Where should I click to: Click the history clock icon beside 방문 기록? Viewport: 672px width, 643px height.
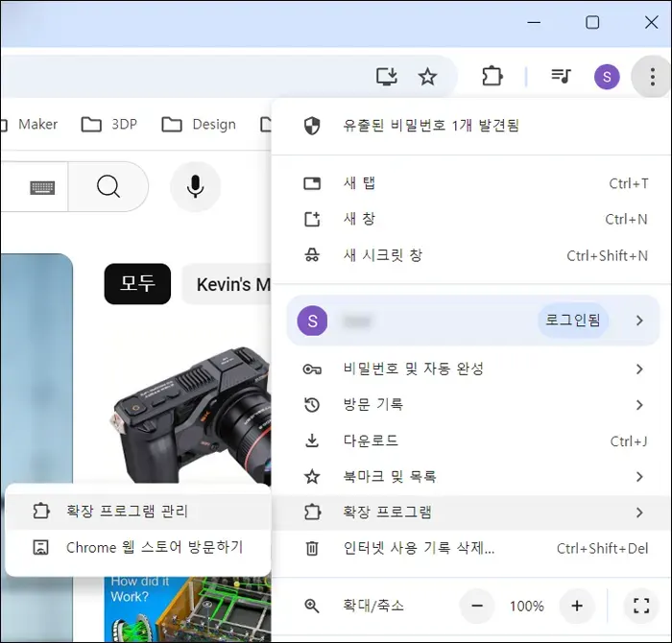pyautogui.click(x=312, y=404)
